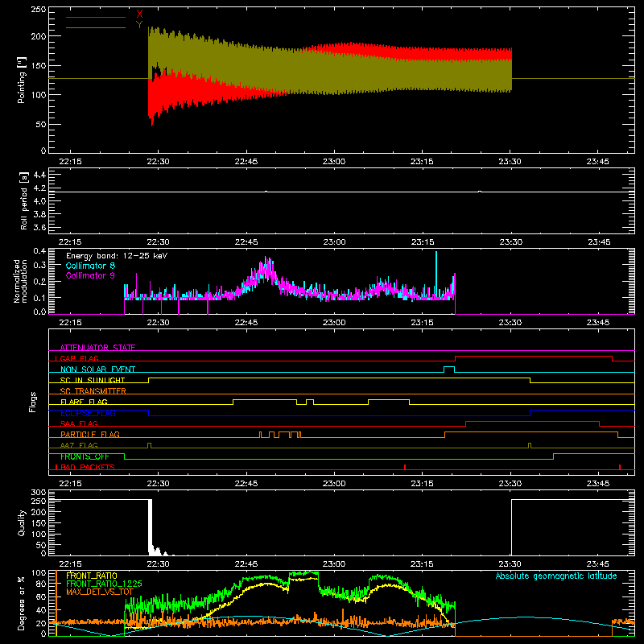
Task: Click the "Quality" axis title
Action: click(22, 523)
